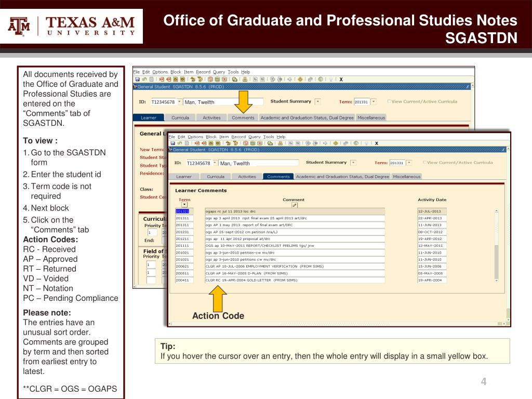The image size is (532, 399).
Task: Click Save icon in back Learner window toolbar
Action: 137,79
